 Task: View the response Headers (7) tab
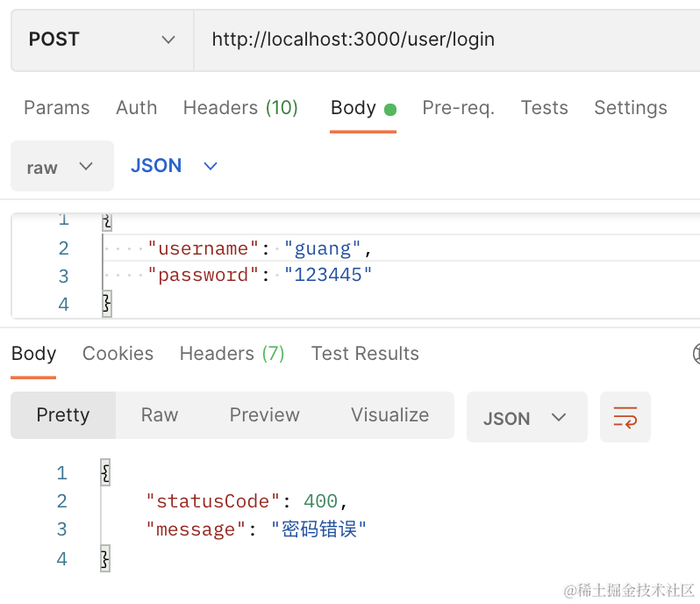tap(232, 354)
